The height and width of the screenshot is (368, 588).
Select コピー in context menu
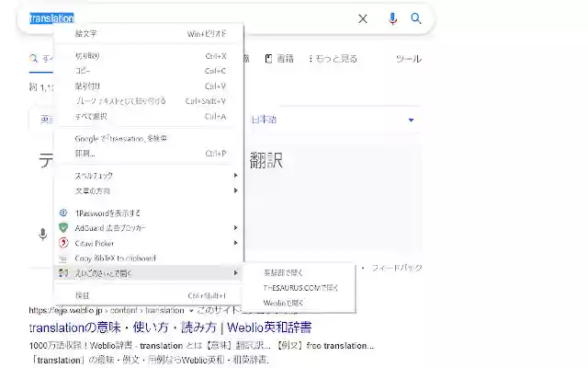coord(149,71)
